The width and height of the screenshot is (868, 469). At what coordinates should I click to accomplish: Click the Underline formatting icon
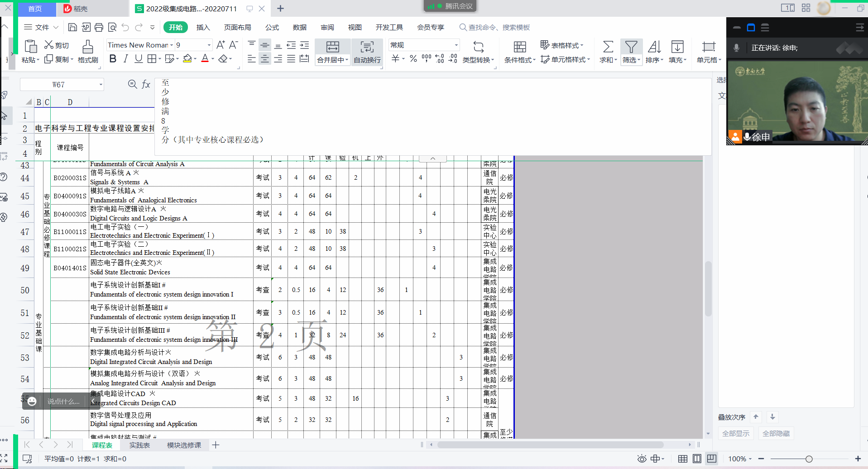coord(139,59)
